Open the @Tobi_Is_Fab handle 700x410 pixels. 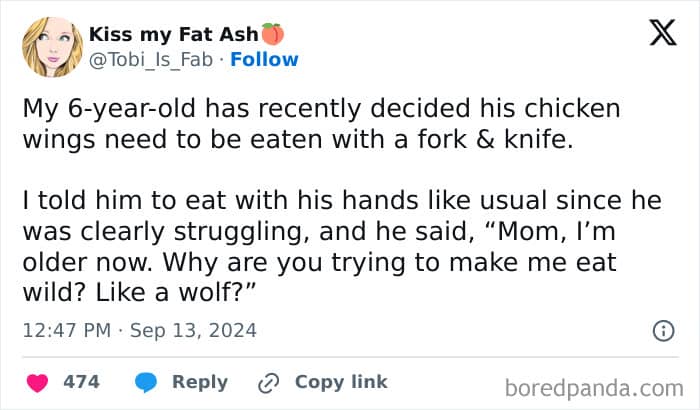[x=153, y=59]
